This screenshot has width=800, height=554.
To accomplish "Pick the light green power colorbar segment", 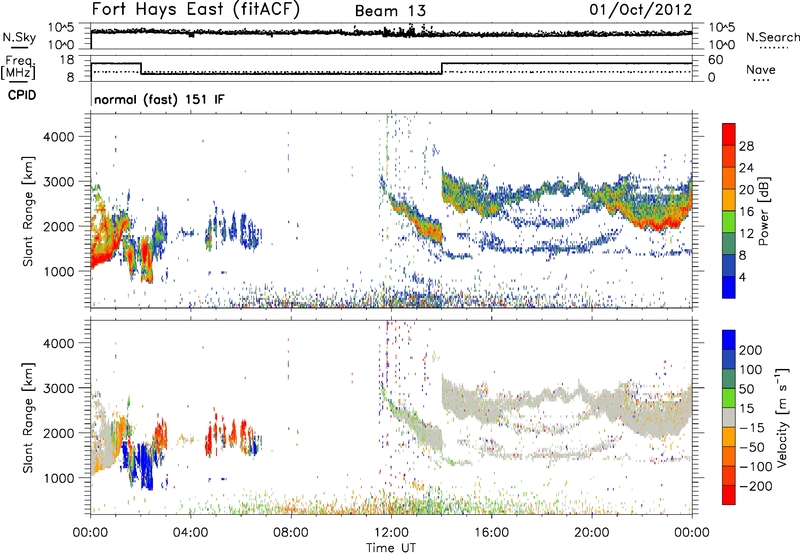I will [x=729, y=221].
